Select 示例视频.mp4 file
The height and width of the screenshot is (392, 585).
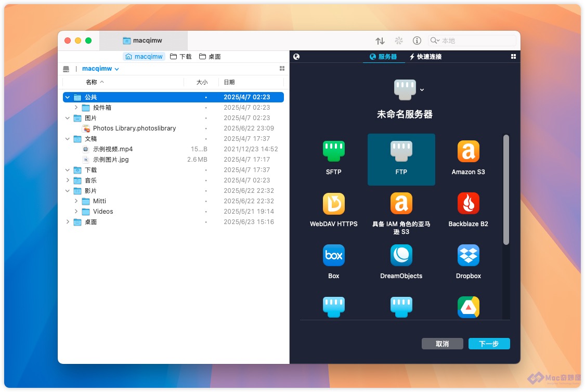174,149
